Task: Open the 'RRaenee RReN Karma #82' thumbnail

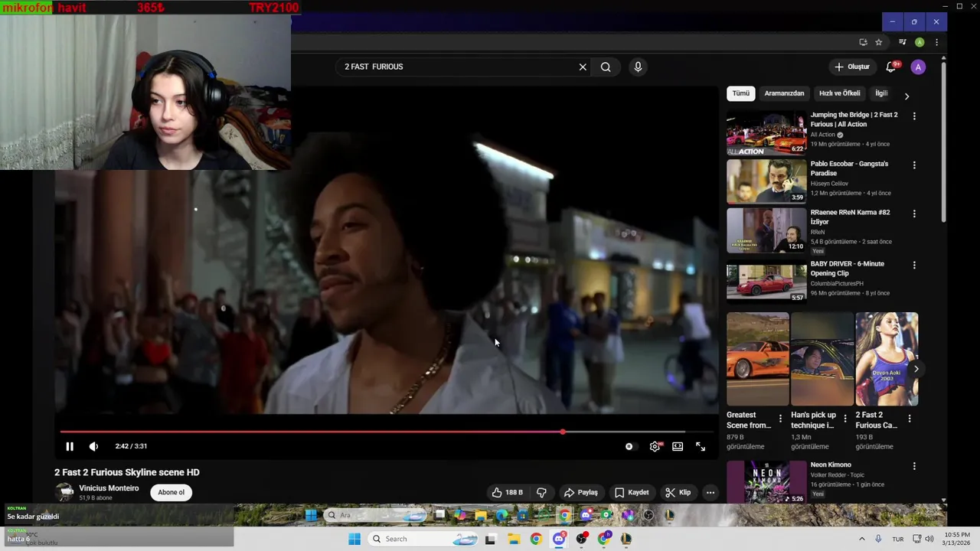Action: point(766,230)
